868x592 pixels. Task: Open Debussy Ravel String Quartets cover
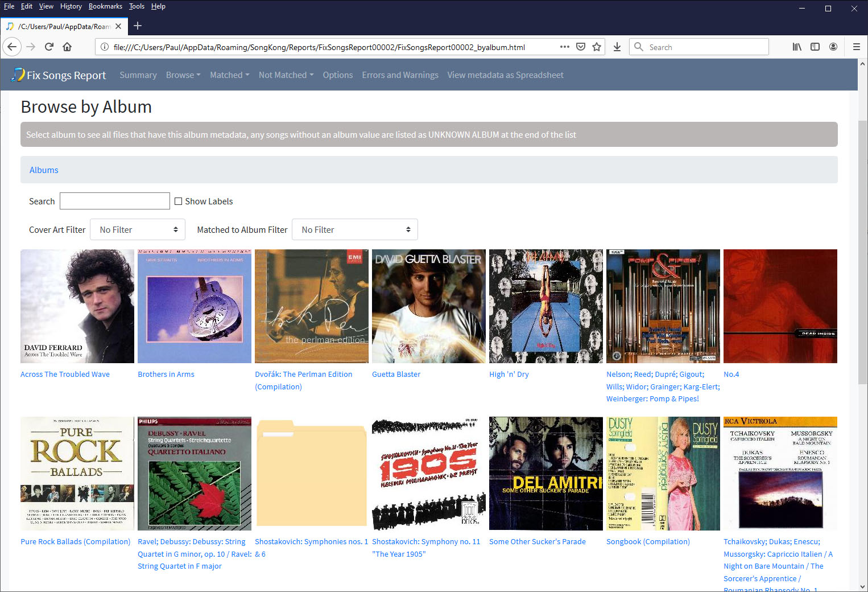(x=195, y=474)
